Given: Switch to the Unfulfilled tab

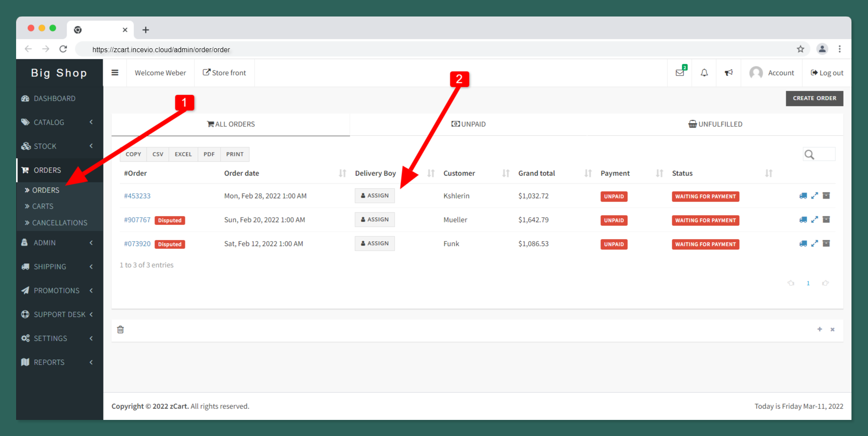Looking at the screenshot, I should pos(715,124).
